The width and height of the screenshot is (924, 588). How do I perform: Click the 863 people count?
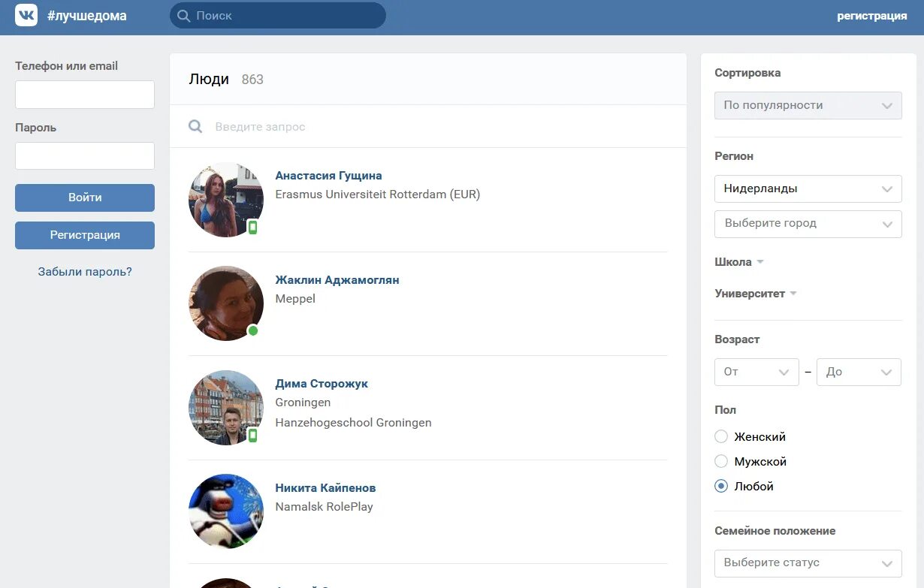point(252,80)
